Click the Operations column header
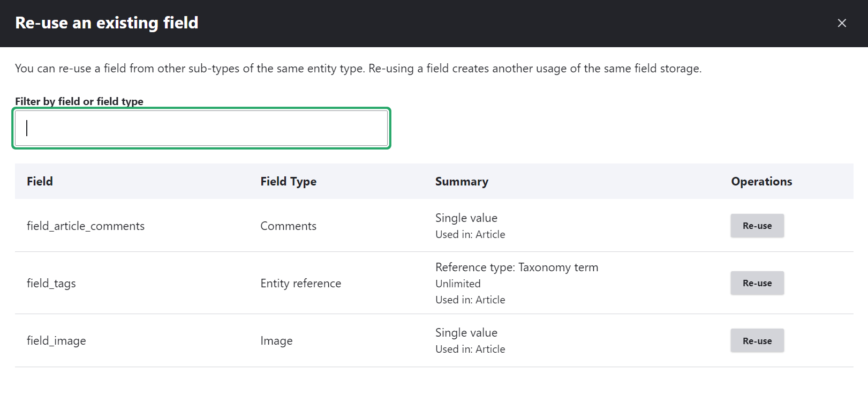Image resolution: width=868 pixels, height=394 pixels. coord(761,182)
